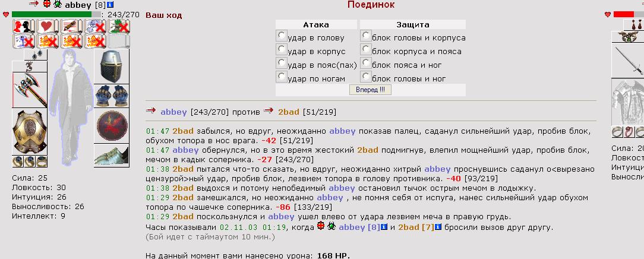
Task: Click '(Бой идет с таймаутом 10 мин.)' note
Action: 210,237
